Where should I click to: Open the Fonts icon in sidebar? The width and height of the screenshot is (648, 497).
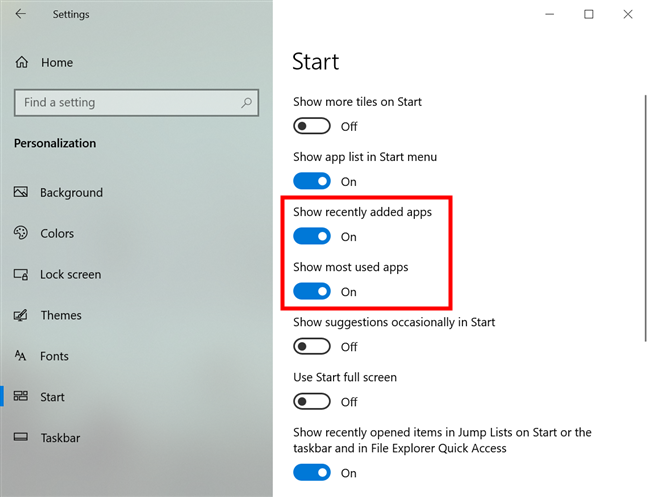21,356
